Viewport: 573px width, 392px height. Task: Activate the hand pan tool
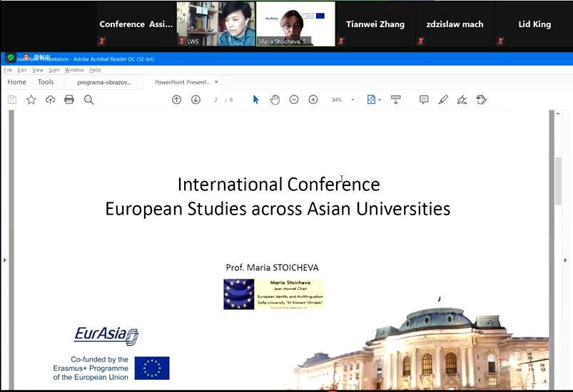pyautogui.click(x=275, y=100)
